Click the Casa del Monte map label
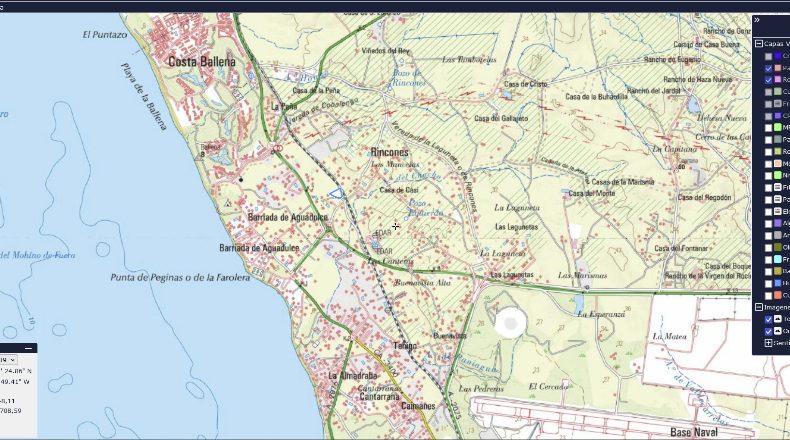790x440 pixels. (591, 193)
